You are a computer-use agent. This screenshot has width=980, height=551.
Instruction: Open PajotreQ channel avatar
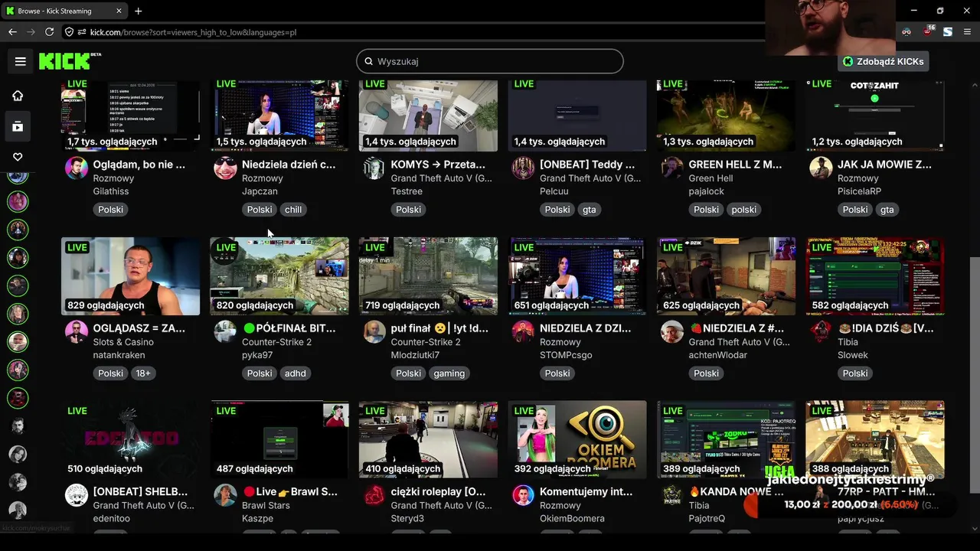pyautogui.click(x=672, y=495)
